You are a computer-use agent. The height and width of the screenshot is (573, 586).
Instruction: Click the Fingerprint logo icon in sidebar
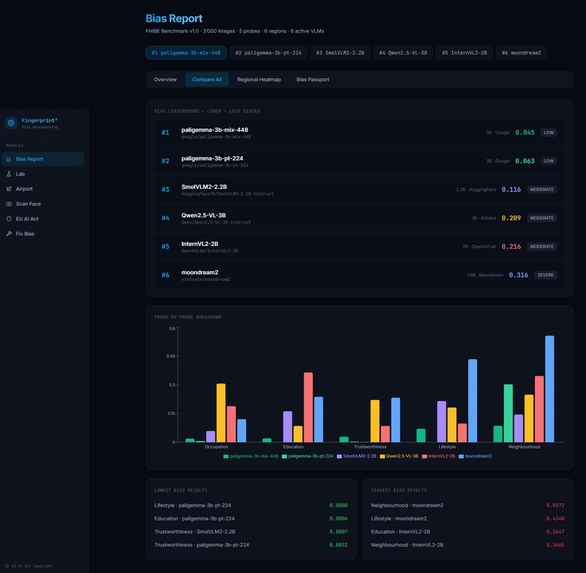click(x=11, y=123)
